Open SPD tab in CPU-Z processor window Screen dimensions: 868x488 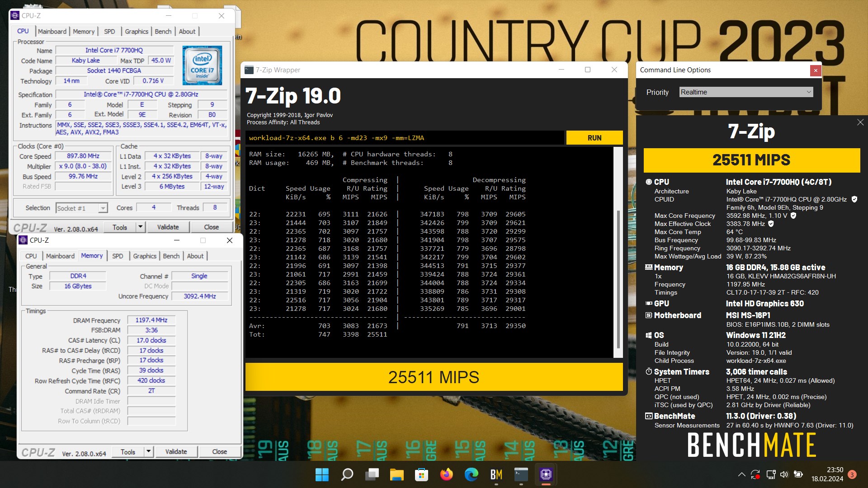[109, 31]
